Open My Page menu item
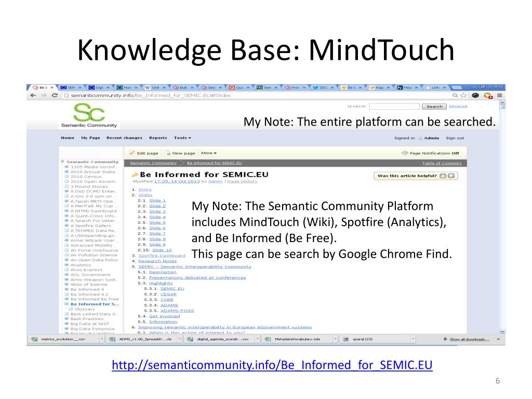 pos(90,138)
